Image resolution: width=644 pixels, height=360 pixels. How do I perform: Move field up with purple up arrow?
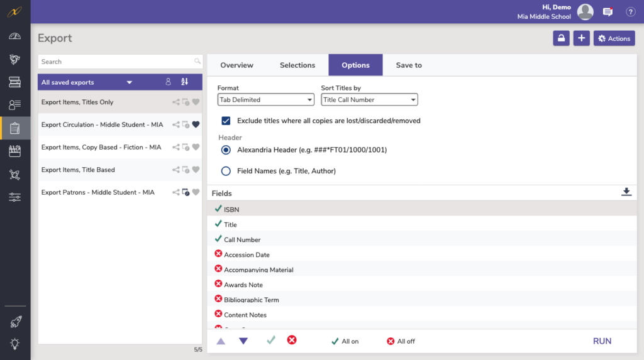221,341
